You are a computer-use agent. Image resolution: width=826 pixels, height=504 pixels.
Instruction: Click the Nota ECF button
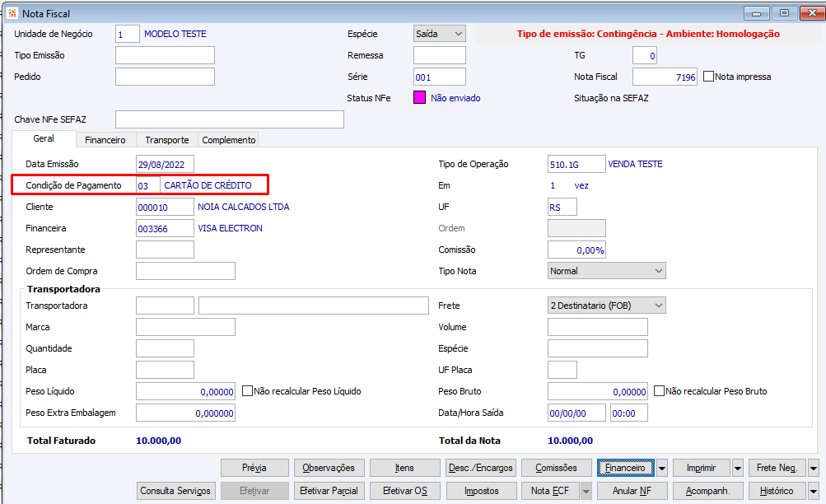(x=550, y=491)
